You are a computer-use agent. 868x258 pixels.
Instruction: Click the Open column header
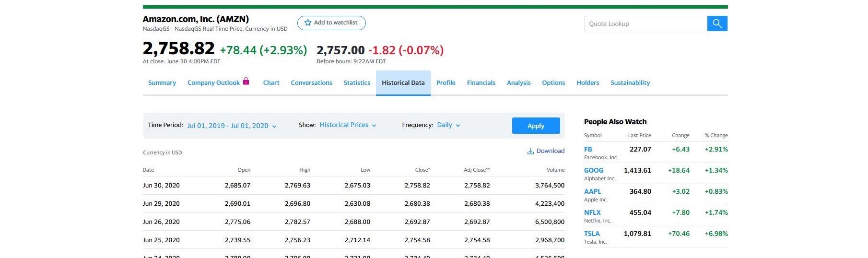point(244,170)
